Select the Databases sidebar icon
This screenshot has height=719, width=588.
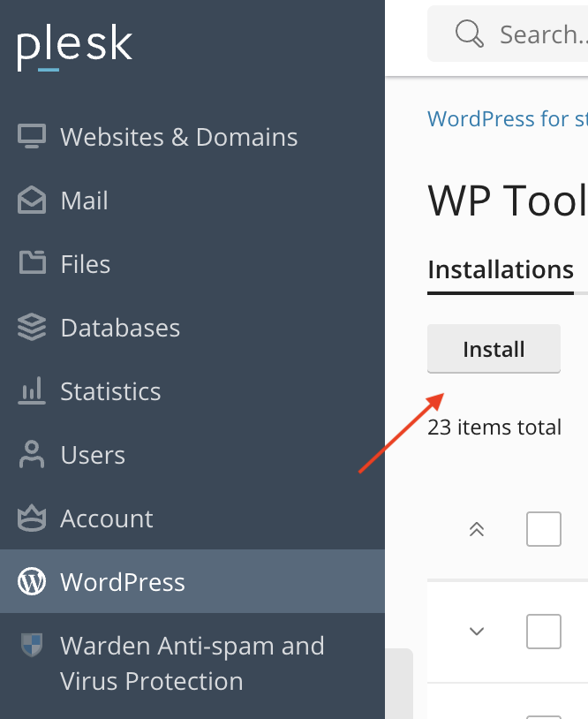pos(31,328)
